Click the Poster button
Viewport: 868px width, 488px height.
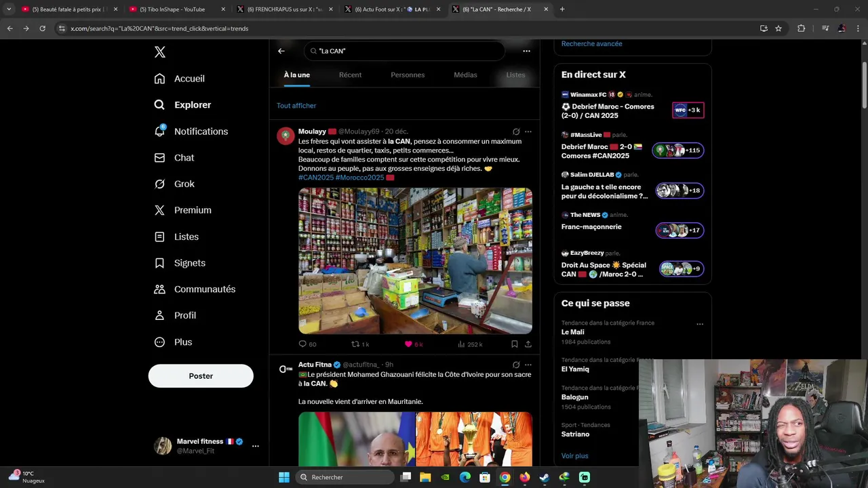coord(201,376)
